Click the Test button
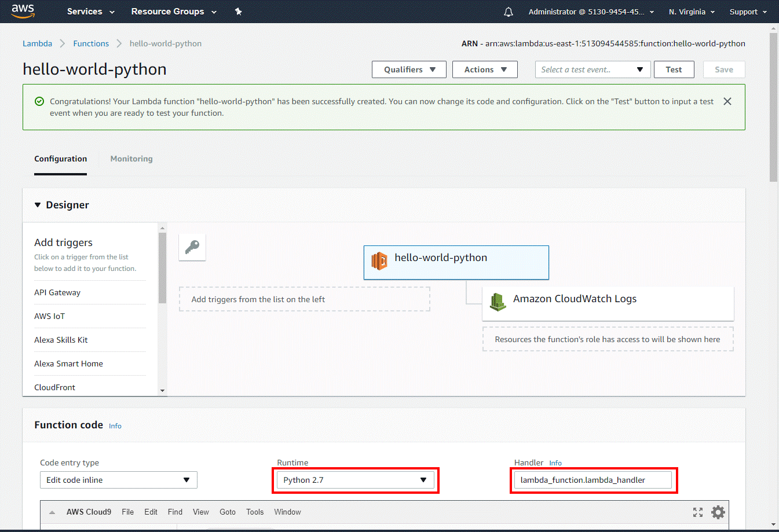Image resolution: width=779 pixels, height=532 pixels. pyautogui.click(x=674, y=69)
